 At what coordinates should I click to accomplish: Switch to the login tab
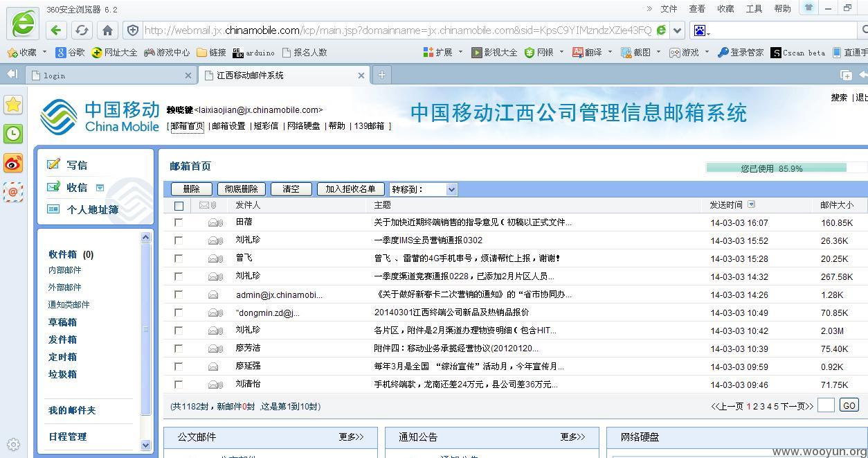point(111,75)
